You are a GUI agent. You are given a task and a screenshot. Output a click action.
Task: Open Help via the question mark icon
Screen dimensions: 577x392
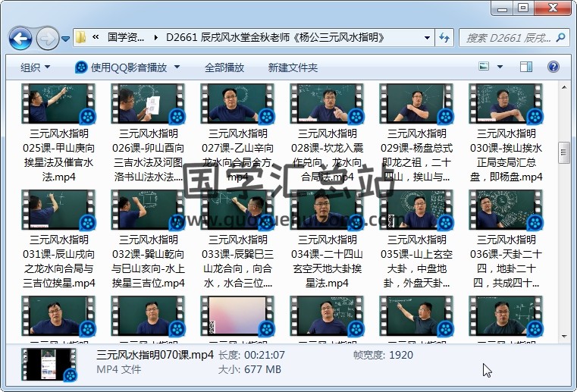553,67
